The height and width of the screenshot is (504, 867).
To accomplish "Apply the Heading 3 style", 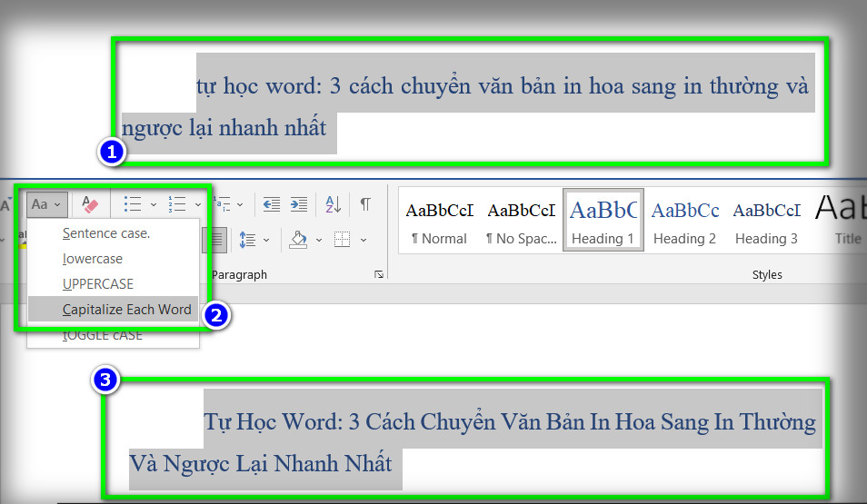I will tap(767, 221).
